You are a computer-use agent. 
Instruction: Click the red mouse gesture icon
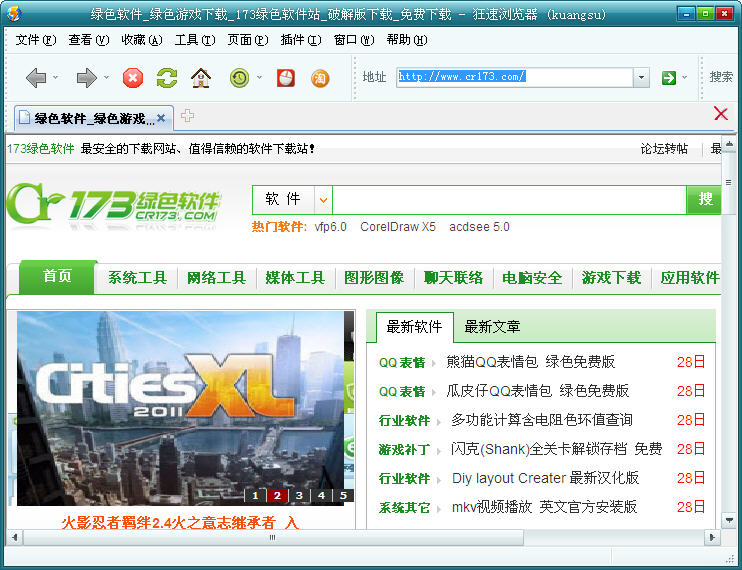point(286,78)
